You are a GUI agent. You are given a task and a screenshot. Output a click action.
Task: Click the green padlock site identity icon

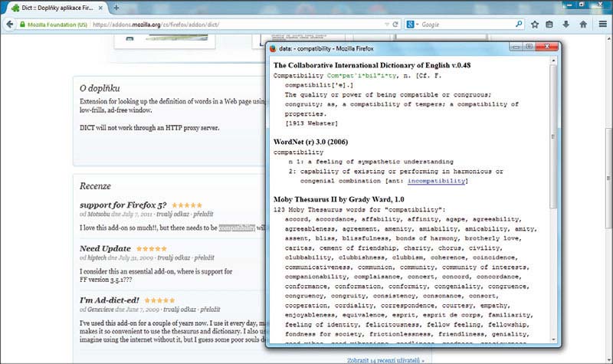pos(22,25)
